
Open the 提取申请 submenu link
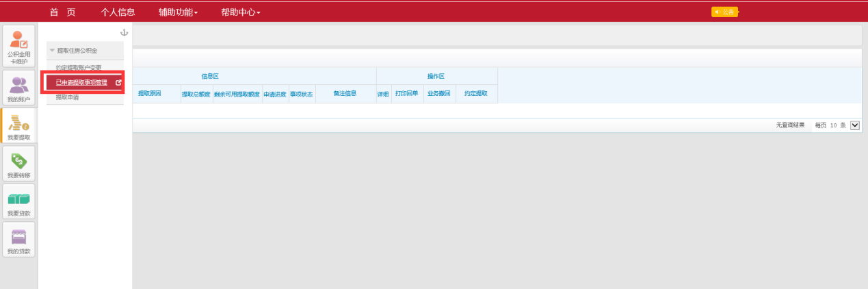pos(67,97)
